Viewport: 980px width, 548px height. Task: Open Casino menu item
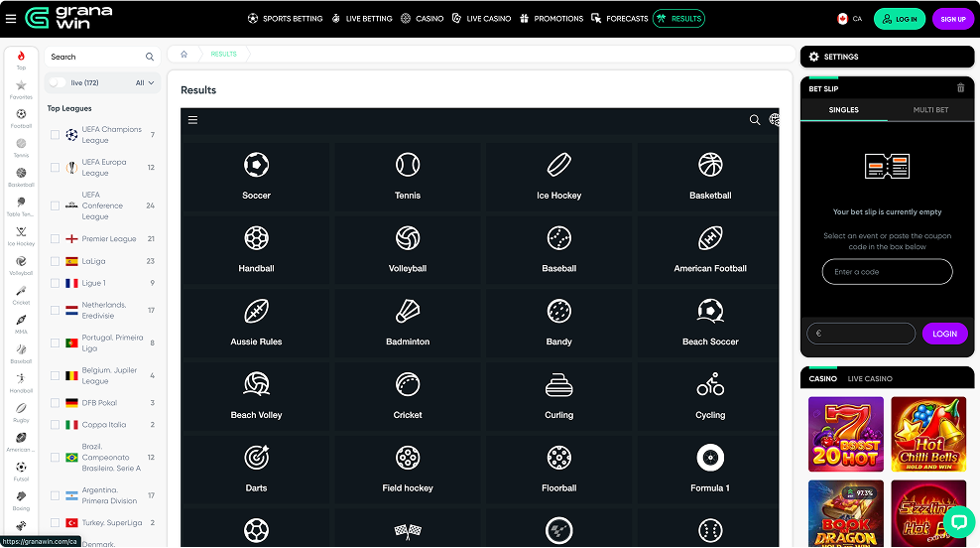pyautogui.click(x=422, y=19)
